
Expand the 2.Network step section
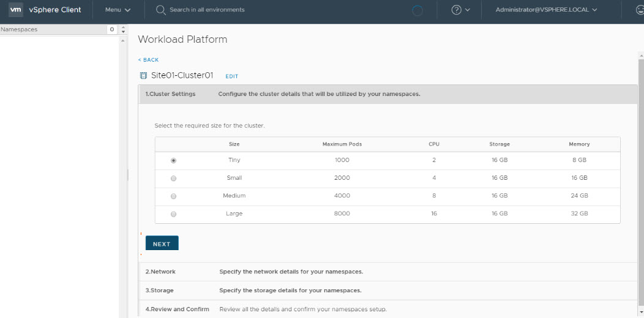pos(160,272)
